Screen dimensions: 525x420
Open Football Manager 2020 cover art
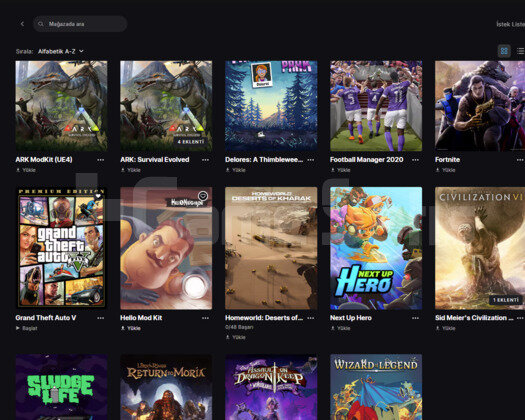coord(376,106)
